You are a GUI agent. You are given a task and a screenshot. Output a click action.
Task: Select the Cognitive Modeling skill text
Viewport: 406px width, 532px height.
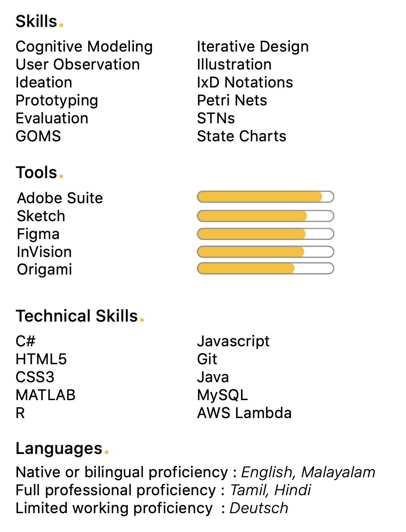84,47
